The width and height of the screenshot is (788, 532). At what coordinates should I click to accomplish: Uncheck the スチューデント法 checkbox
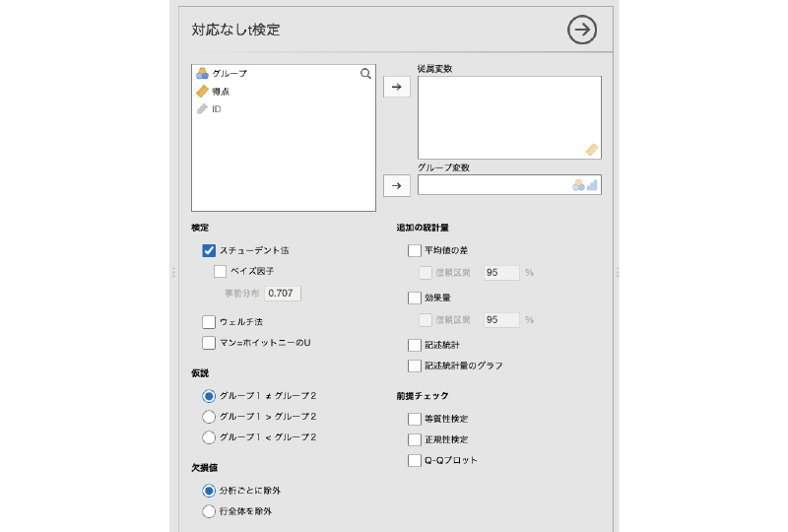pos(209,251)
